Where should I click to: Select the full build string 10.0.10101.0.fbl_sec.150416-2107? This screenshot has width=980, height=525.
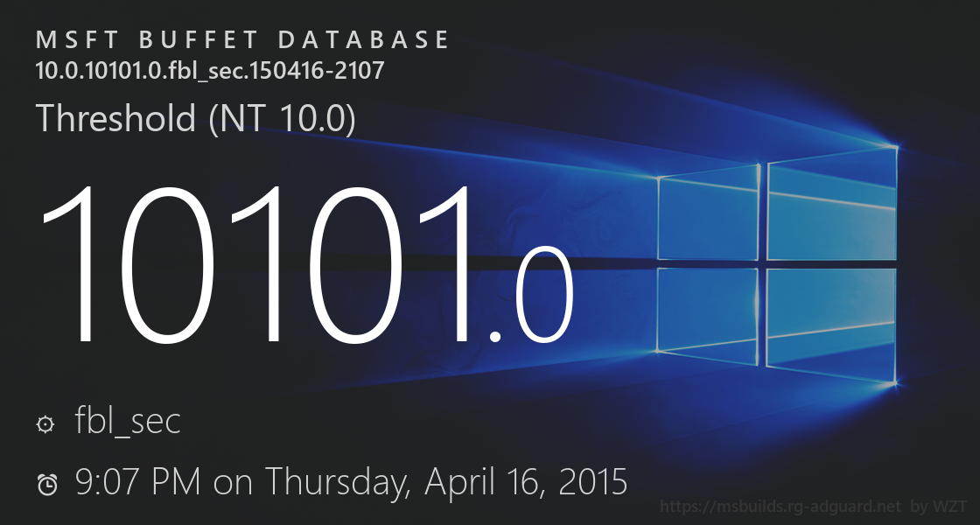210,71
